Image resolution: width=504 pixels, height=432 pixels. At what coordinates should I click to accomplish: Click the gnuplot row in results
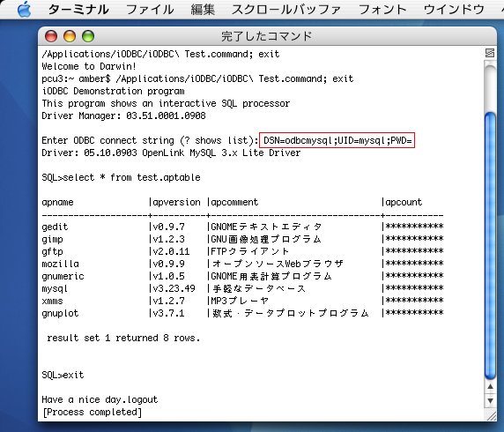coord(242,313)
